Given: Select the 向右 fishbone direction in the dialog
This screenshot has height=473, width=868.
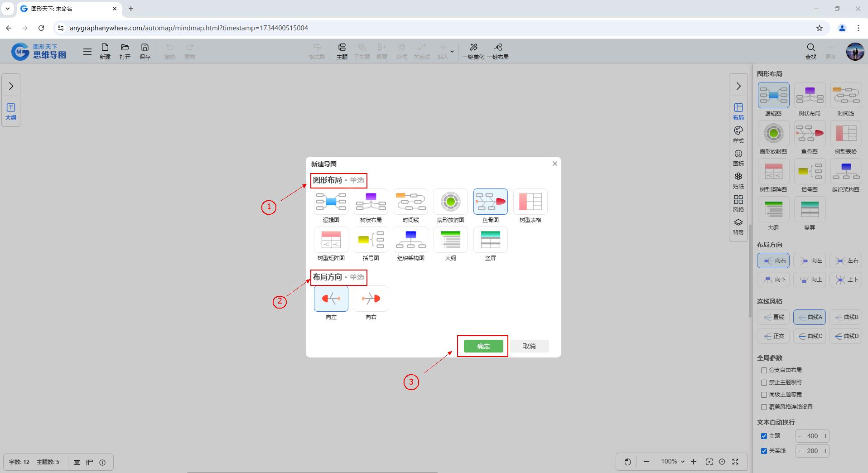Looking at the screenshot, I should 371,299.
